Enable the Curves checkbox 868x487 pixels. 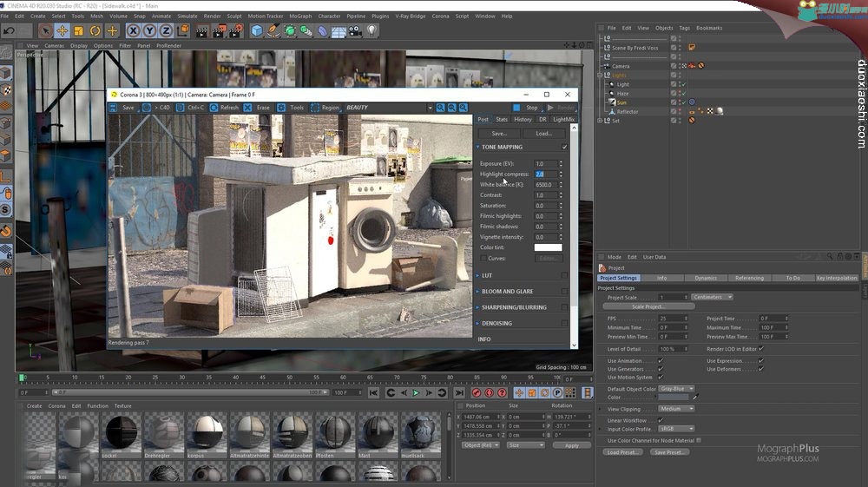tap(483, 259)
